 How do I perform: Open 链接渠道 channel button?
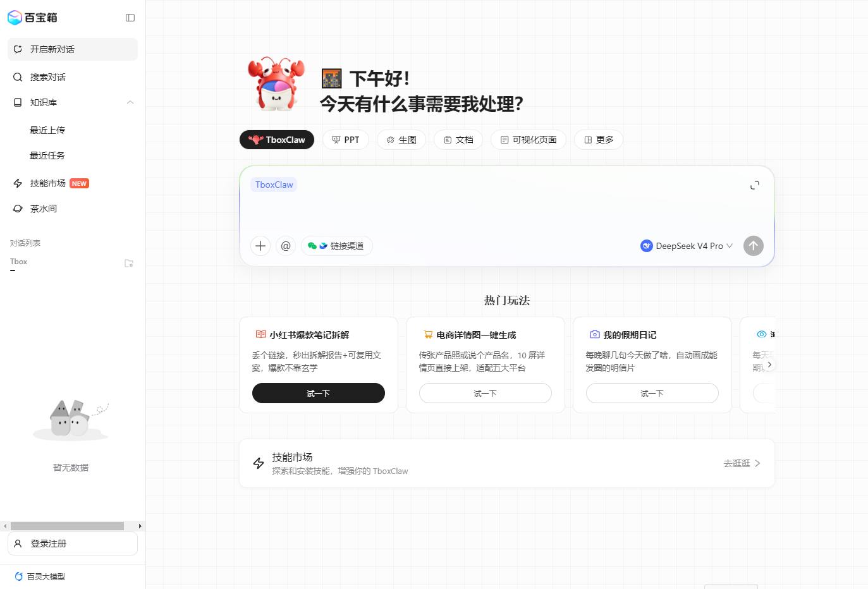click(x=337, y=246)
